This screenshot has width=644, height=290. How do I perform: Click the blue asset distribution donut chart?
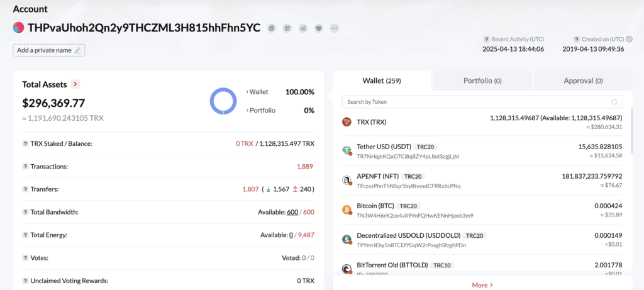223,101
